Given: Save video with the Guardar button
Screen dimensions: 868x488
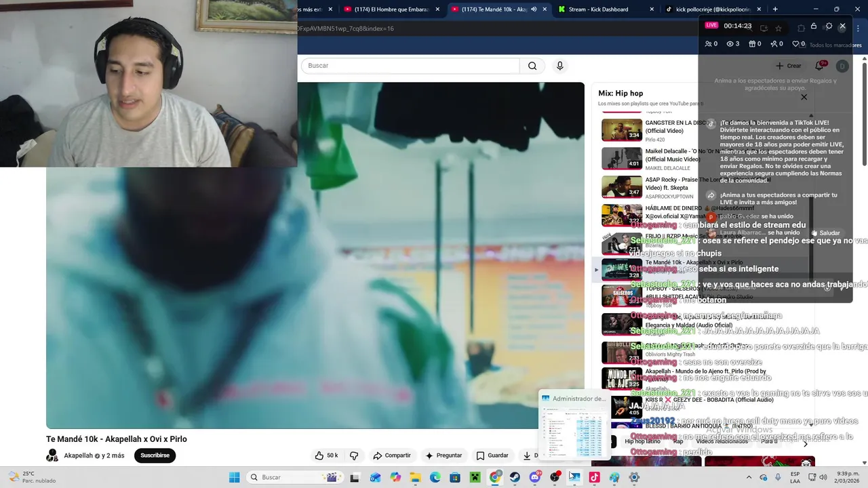Looking at the screenshot, I should 492,455.
